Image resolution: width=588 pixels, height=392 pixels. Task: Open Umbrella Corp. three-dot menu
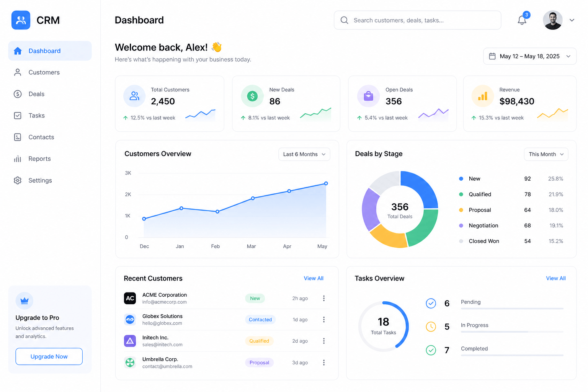[324, 363]
